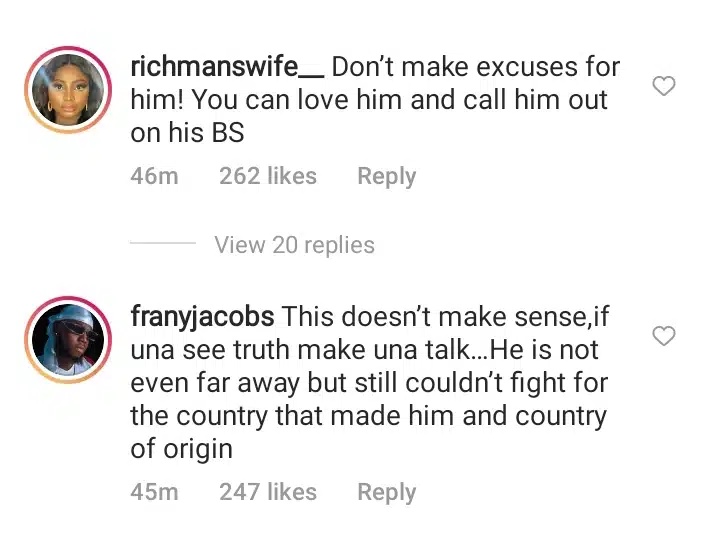Click the line beside 'View 20 replies'
This screenshot has height=536, width=720.
point(162,245)
